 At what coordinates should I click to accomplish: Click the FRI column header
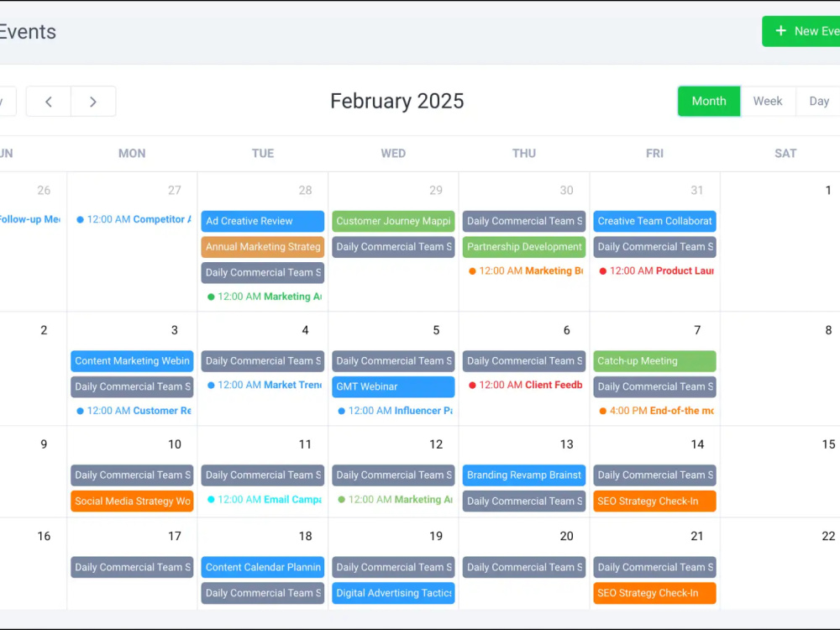point(654,154)
